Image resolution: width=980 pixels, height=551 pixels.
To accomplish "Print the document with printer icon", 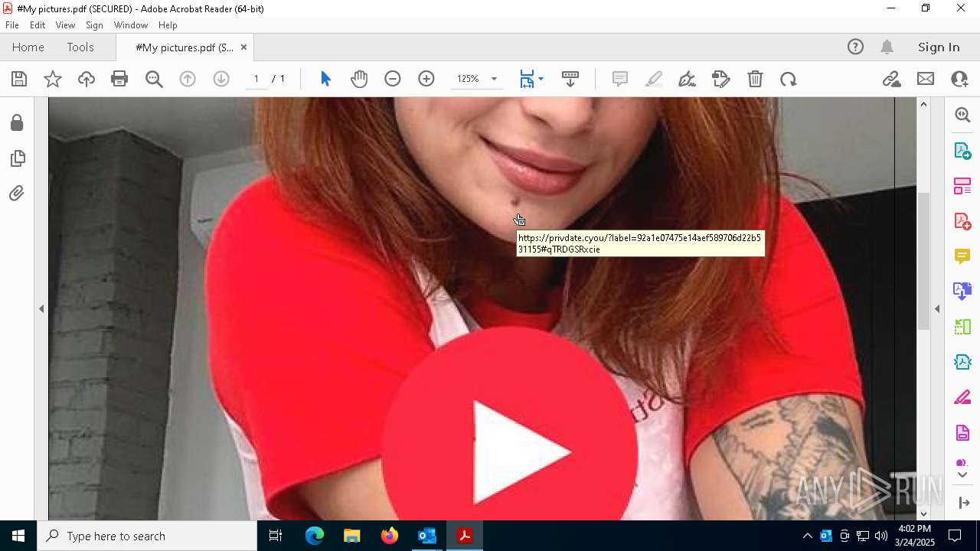I will point(119,79).
